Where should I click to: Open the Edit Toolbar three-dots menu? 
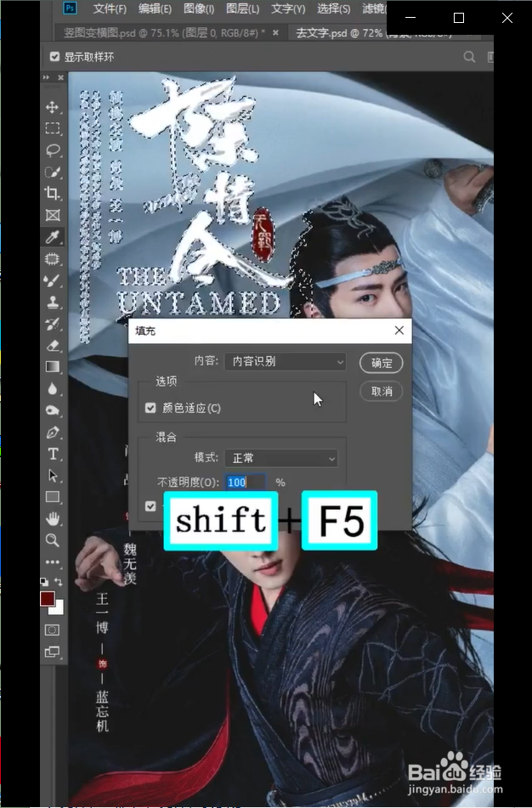[x=52, y=562]
